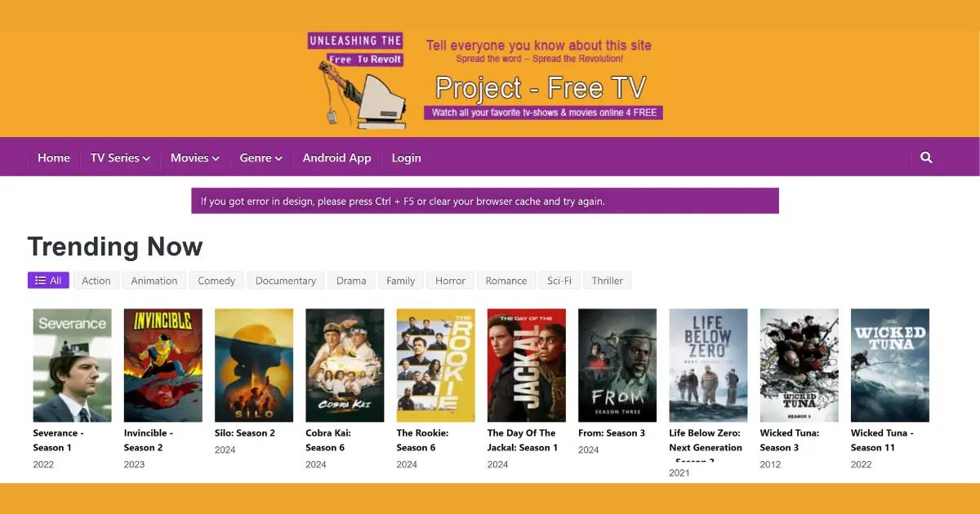This screenshot has height=514, width=980.
Task: Open the Silo: Season 2 title link
Action: [x=244, y=433]
